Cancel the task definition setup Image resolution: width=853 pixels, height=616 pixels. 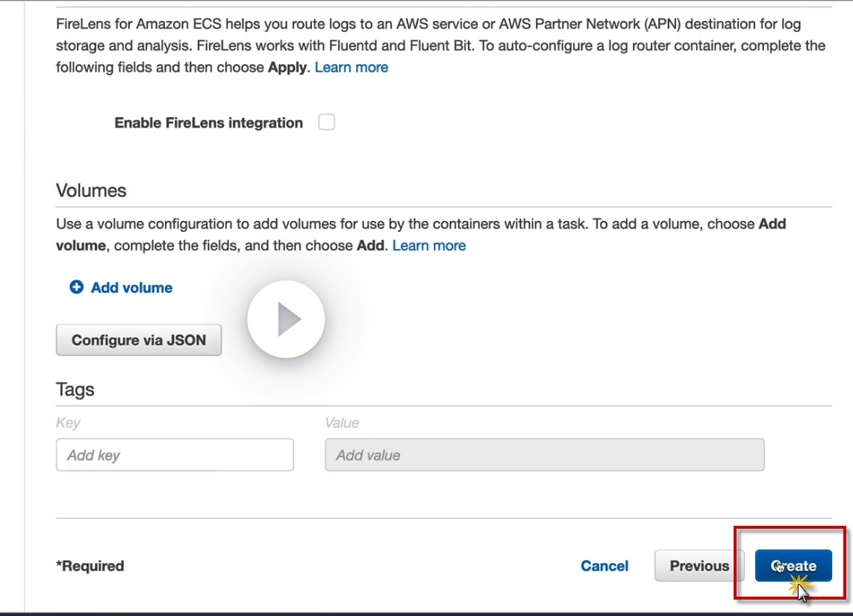(x=604, y=566)
